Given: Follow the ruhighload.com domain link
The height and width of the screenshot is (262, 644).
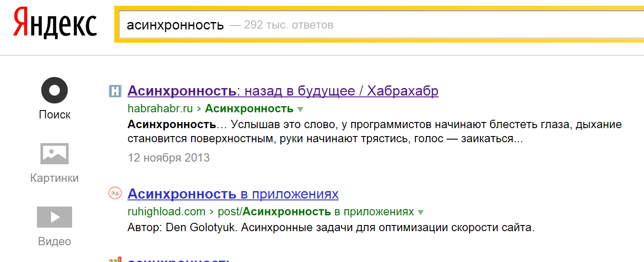Looking at the screenshot, I should 167,212.
